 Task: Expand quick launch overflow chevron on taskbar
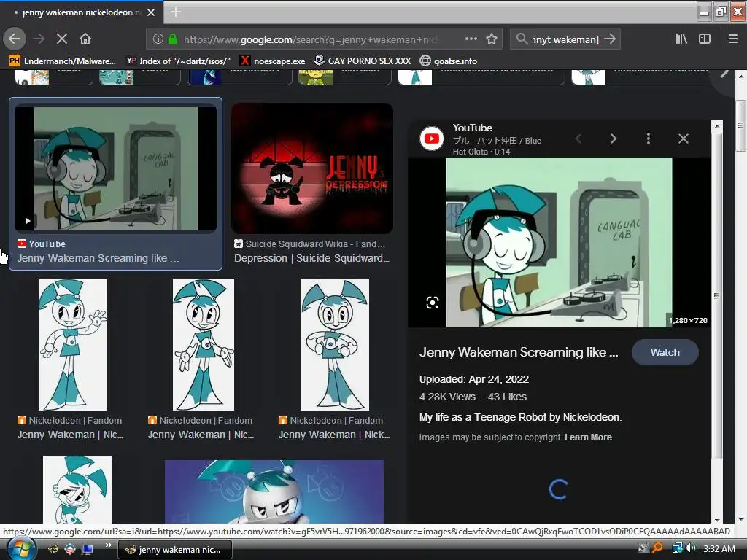tap(109, 545)
